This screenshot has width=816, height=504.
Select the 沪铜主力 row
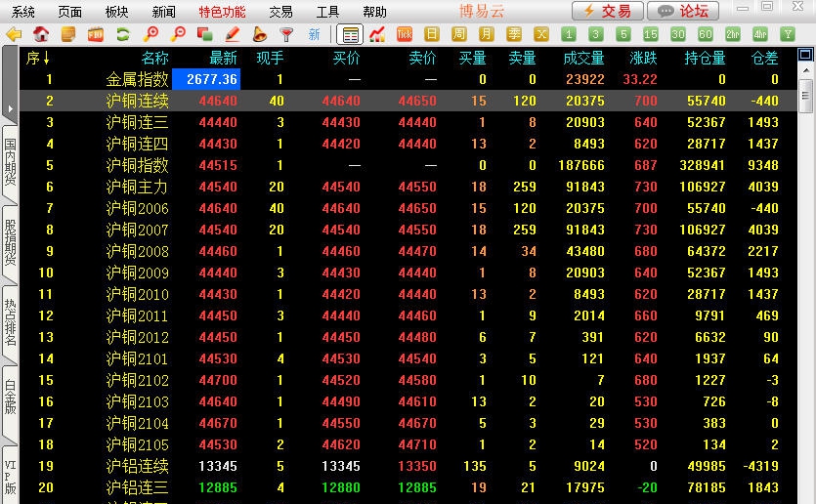[137, 187]
